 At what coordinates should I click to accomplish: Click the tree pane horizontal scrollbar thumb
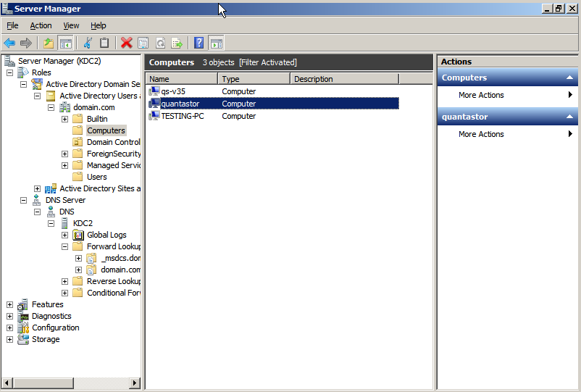point(43,383)
